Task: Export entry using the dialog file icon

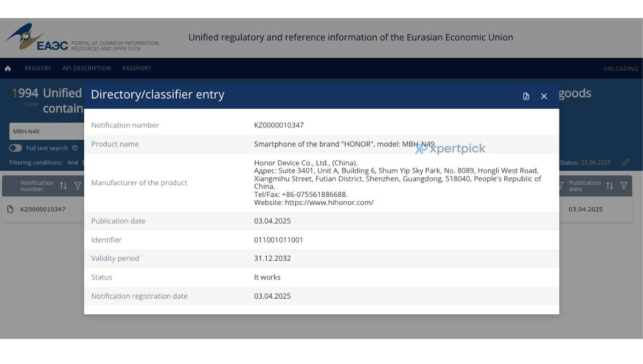Action: (526, 96)
